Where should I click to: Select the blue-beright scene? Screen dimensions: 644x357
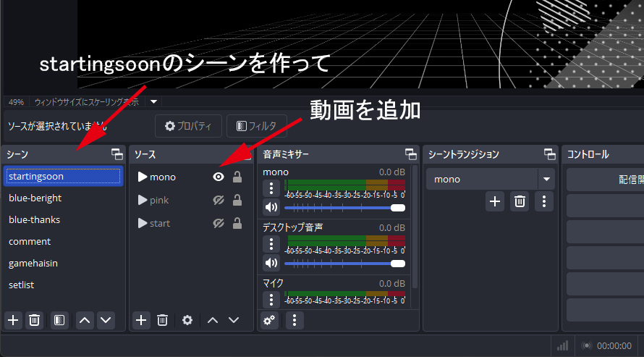(35, 198)
